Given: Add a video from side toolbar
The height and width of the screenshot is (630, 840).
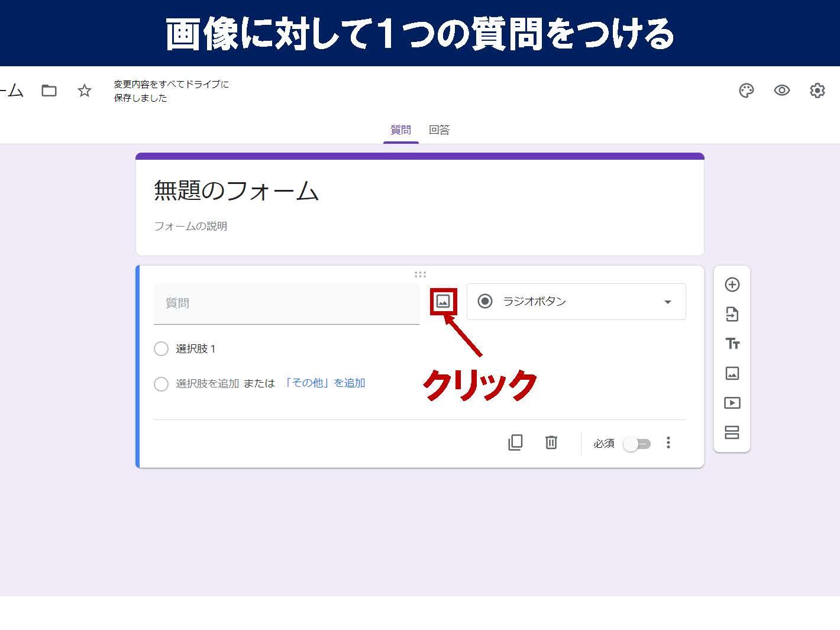Looking at the screenshot, I should pyautogui.click(x=732, y=403).
